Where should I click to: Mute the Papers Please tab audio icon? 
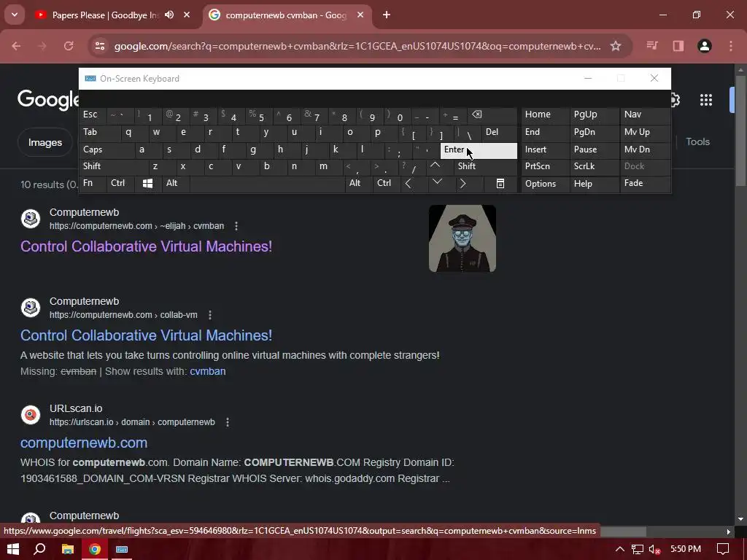click(169, 15)
